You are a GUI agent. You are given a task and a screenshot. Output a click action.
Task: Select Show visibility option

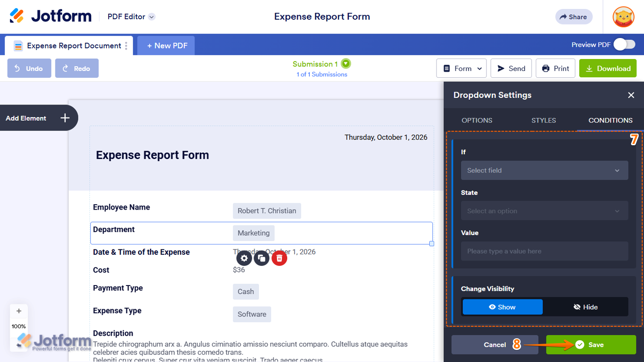point(503,307)
